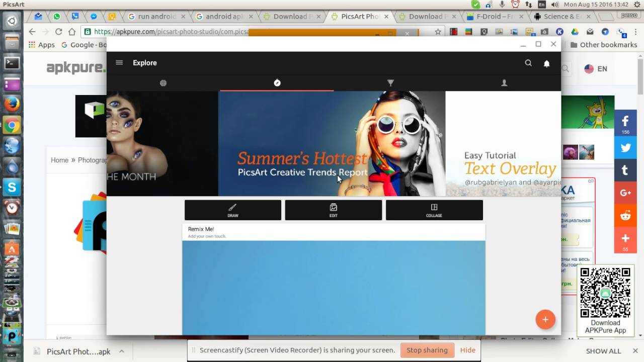
Task: Share page on Reddit
Action: (625, 216)
